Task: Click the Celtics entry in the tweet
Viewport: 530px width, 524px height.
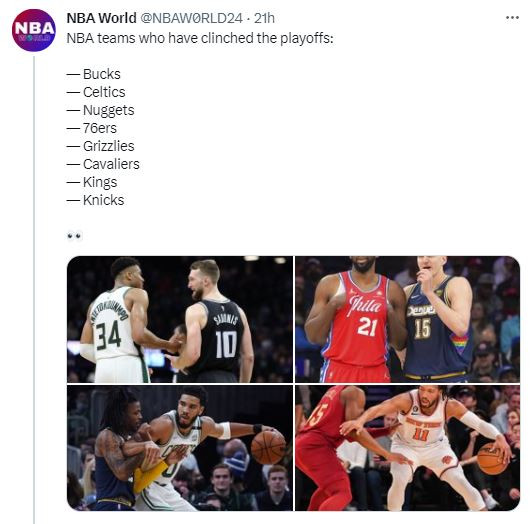Action: pos(96,92)
